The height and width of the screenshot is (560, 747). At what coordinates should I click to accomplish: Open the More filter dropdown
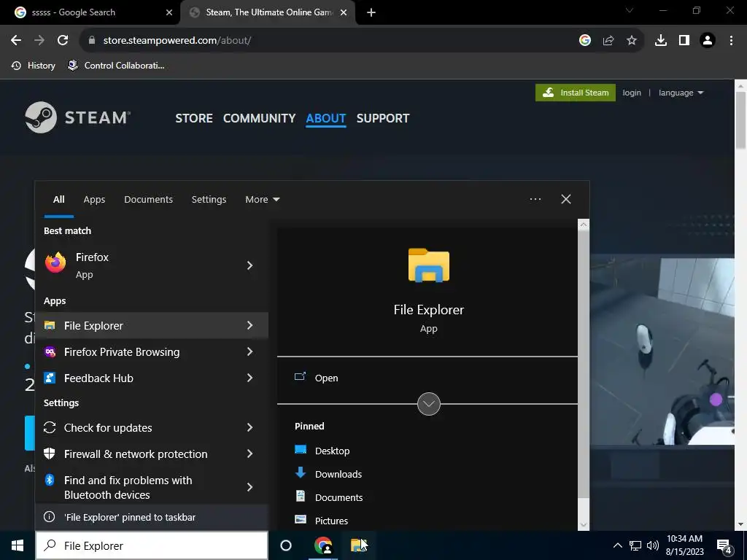click(x=263, y=200)
